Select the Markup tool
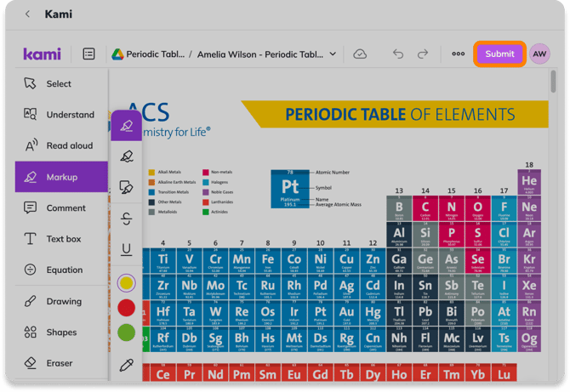Image resolution: width=570 pixels, height=392 pixels. [x=61, y=177]
